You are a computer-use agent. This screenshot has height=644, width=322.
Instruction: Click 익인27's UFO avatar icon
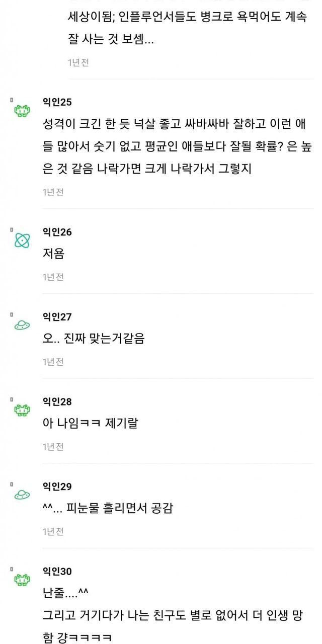point(22,325)
